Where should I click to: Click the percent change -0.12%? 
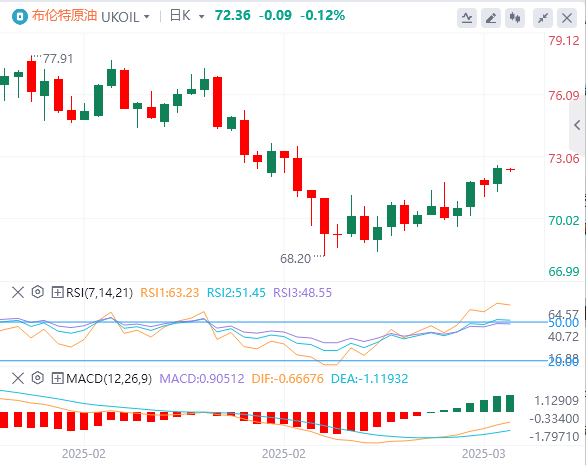pyautogui.click(x=322, y=15)
